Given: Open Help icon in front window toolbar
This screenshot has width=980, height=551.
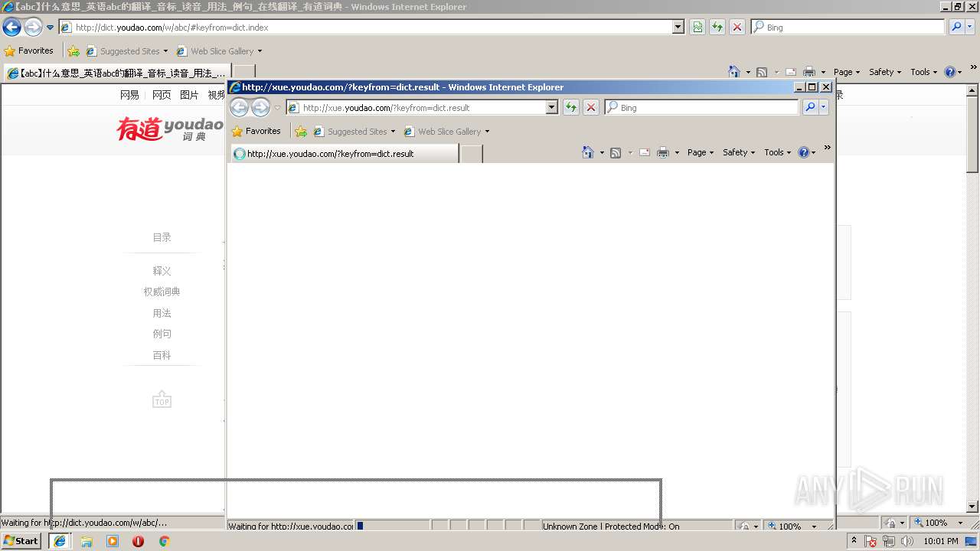Looking at the screenshot, I should coord(804,152).
